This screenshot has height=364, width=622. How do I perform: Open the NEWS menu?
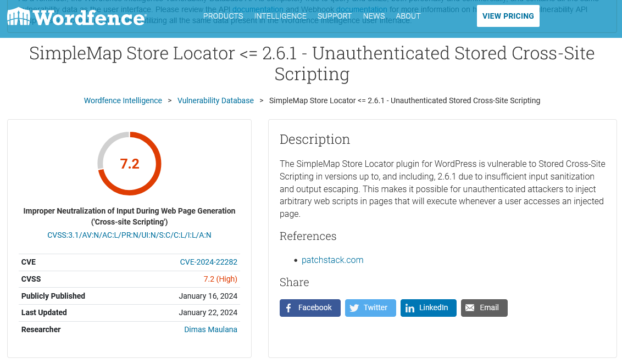click(x=374, y=16)
